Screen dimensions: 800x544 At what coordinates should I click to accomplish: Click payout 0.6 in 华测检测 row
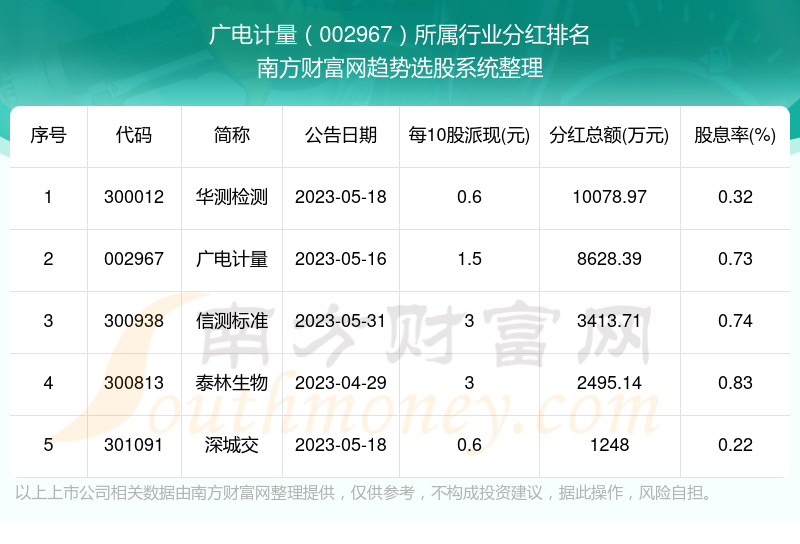click(469, 197)
